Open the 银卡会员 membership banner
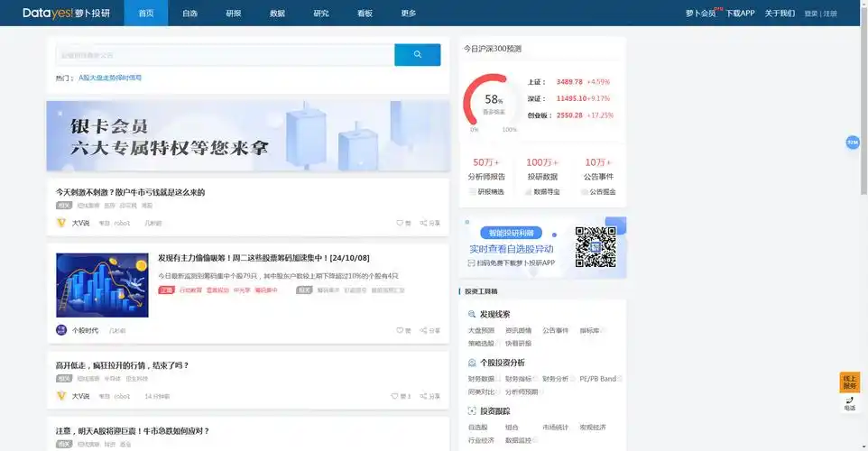The image size is (868, 451). pos(248,136)
